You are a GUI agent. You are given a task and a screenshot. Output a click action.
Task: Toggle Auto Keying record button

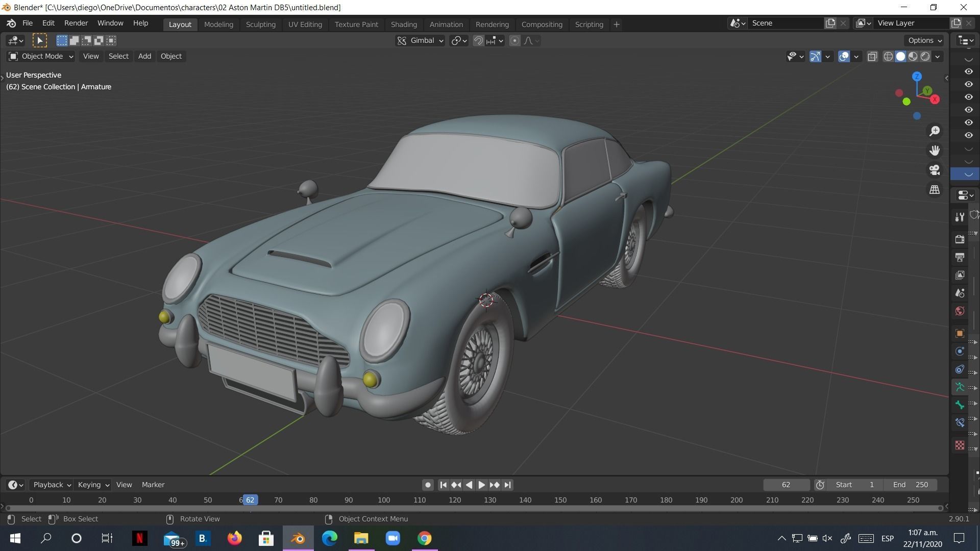coord(428,485)
